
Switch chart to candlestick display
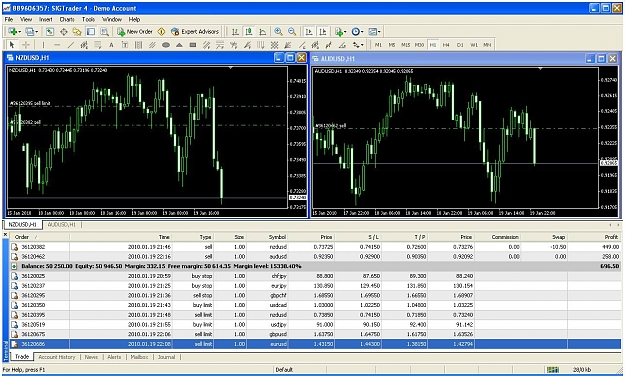249,31
